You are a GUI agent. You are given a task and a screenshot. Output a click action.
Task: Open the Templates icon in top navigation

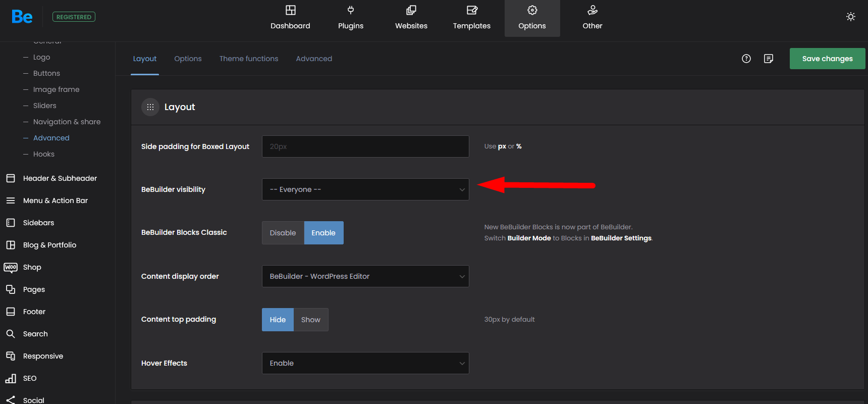[472, 10]
